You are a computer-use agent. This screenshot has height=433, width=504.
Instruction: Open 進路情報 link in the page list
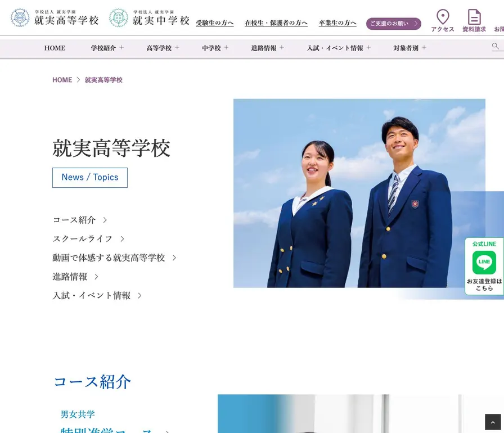(x=70, y=277)
